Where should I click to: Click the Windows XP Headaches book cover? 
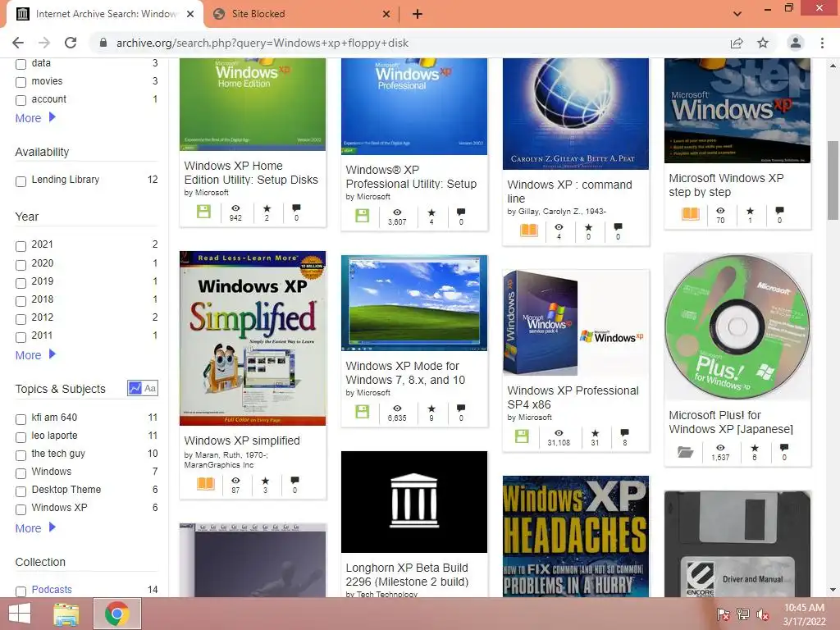tap(576, 536)
